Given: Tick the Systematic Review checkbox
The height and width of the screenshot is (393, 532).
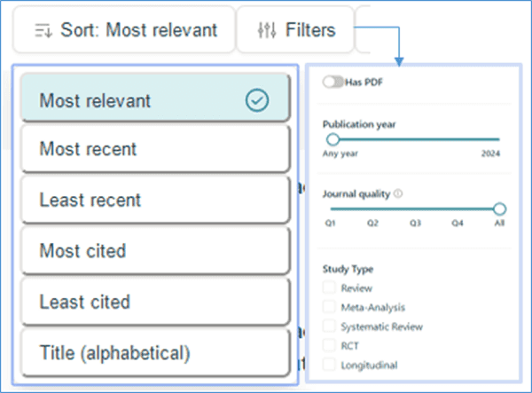Looking at the screenshot, I should 329,326.
